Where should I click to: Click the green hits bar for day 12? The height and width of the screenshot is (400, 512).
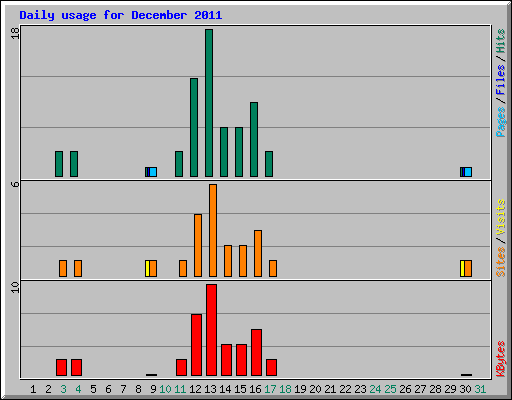coord(194,127)
